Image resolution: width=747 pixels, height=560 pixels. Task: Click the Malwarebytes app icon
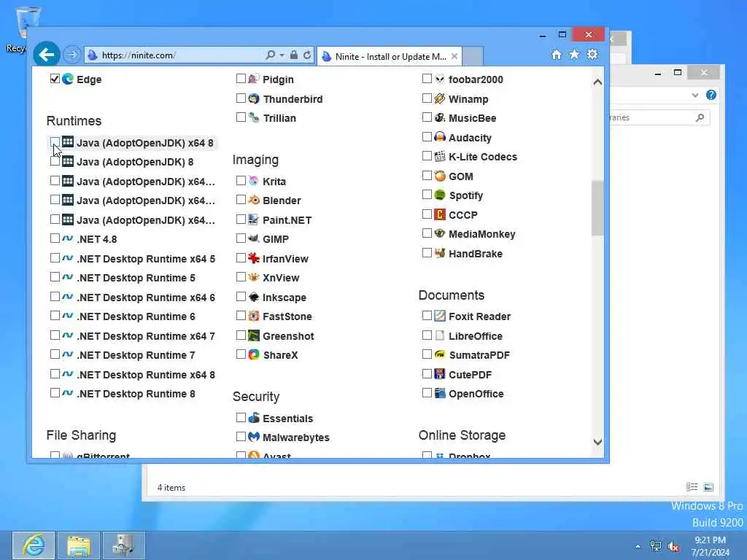point(254,437)
